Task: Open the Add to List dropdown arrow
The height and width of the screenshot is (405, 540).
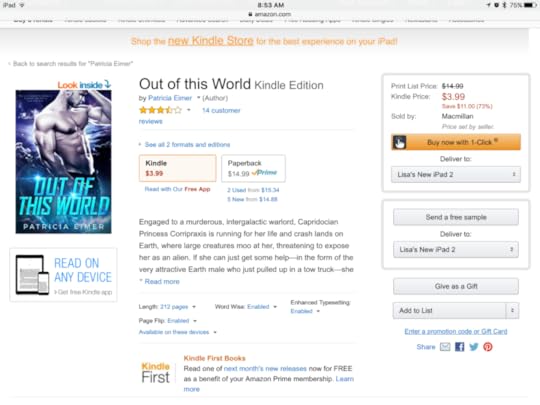Action: point(512,311)
